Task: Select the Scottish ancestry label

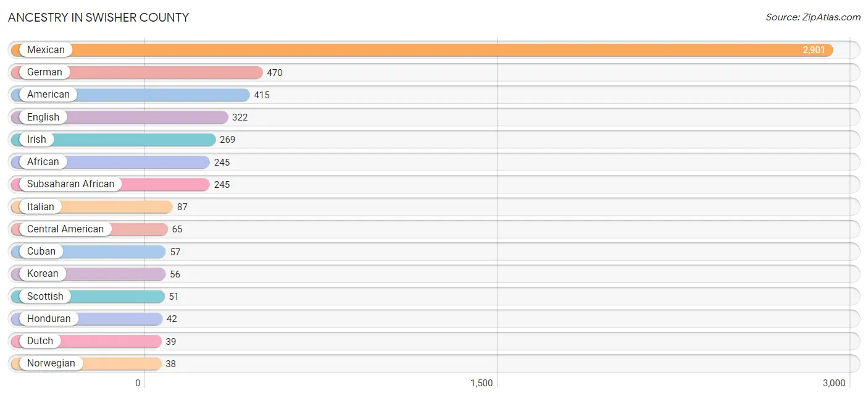Action: [45, 297]
